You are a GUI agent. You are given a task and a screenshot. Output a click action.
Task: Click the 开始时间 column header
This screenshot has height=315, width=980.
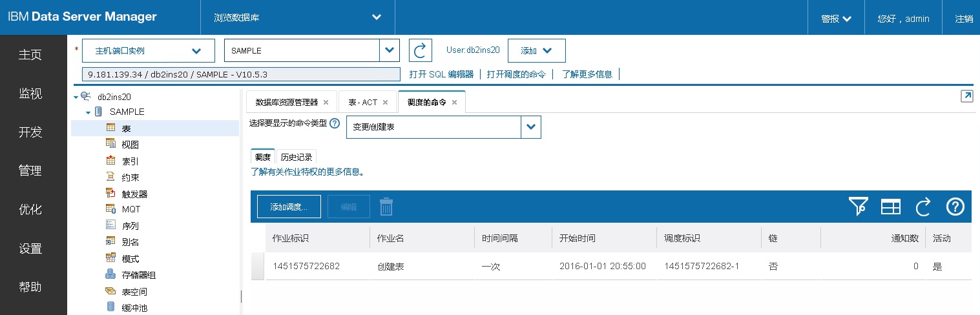[604, 238]
